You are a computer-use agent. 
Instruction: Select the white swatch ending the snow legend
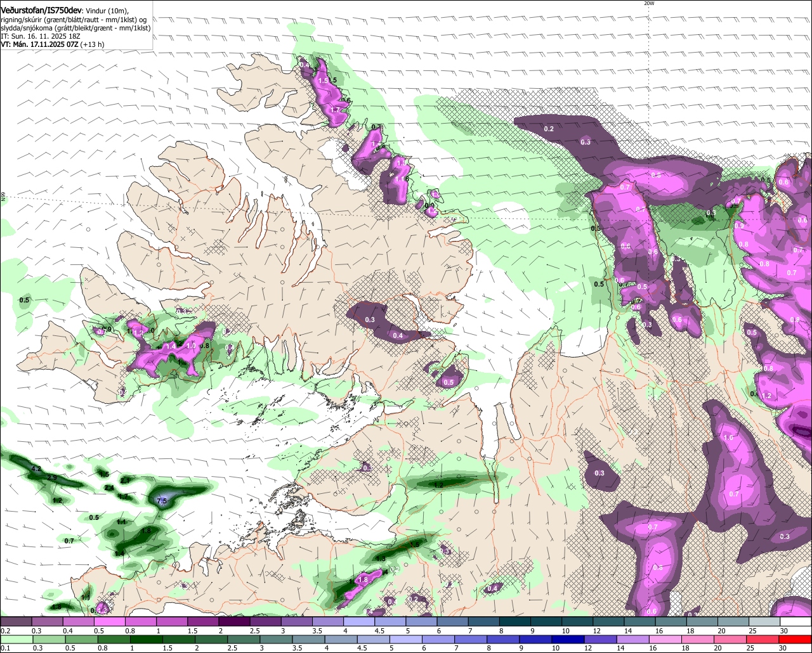[796, 621]
